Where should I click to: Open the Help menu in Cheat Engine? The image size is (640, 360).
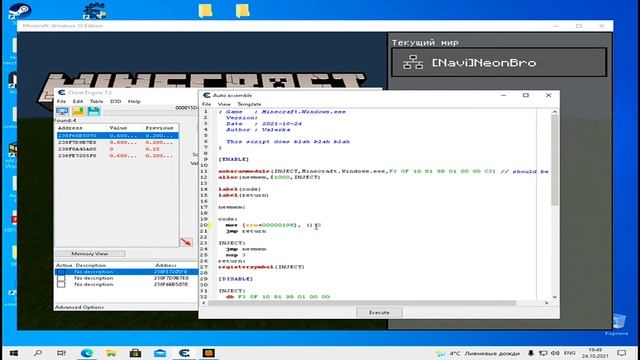pos(134,101)
